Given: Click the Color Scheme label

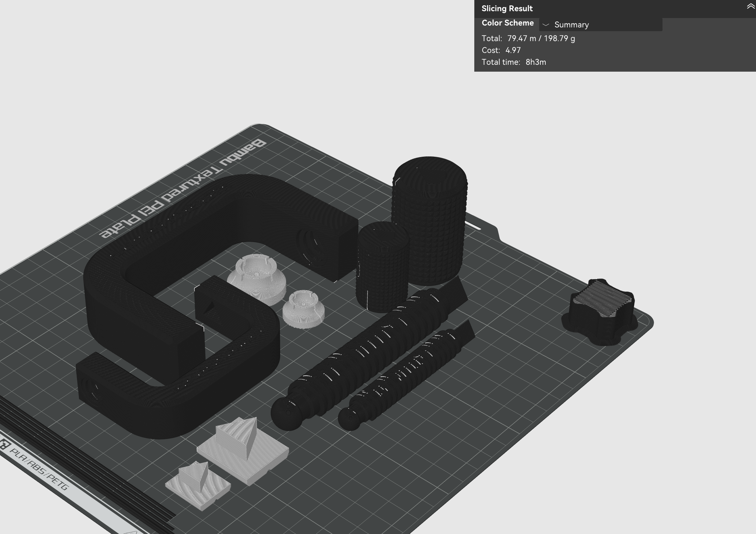Looking at the screenshot, I should 507,23.
